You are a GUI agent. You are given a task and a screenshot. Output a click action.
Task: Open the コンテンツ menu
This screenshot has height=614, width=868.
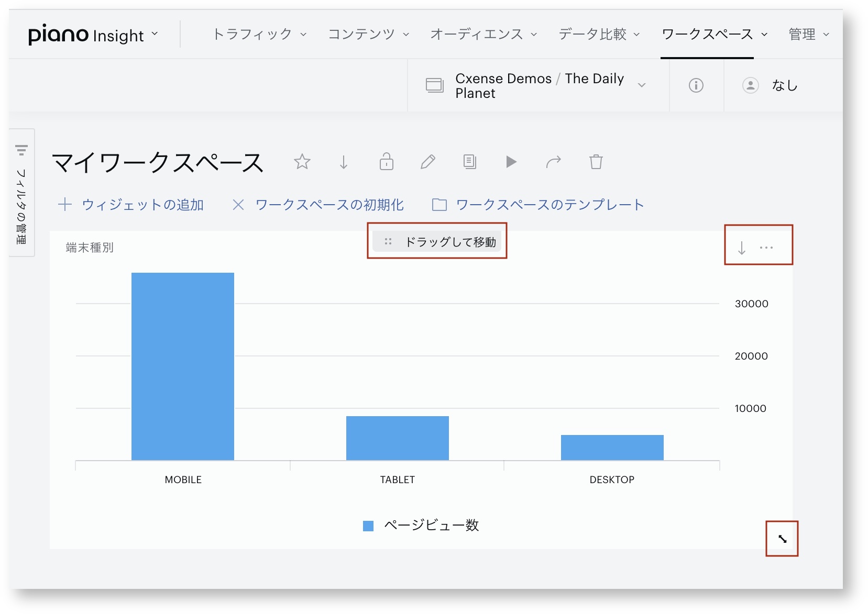click(x=368, y=34)
